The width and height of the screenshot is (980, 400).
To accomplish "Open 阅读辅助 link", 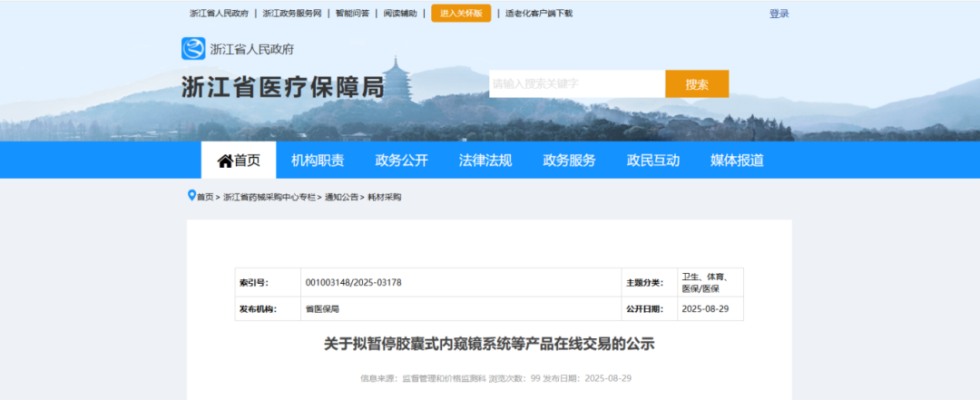I will coord(400,13).
